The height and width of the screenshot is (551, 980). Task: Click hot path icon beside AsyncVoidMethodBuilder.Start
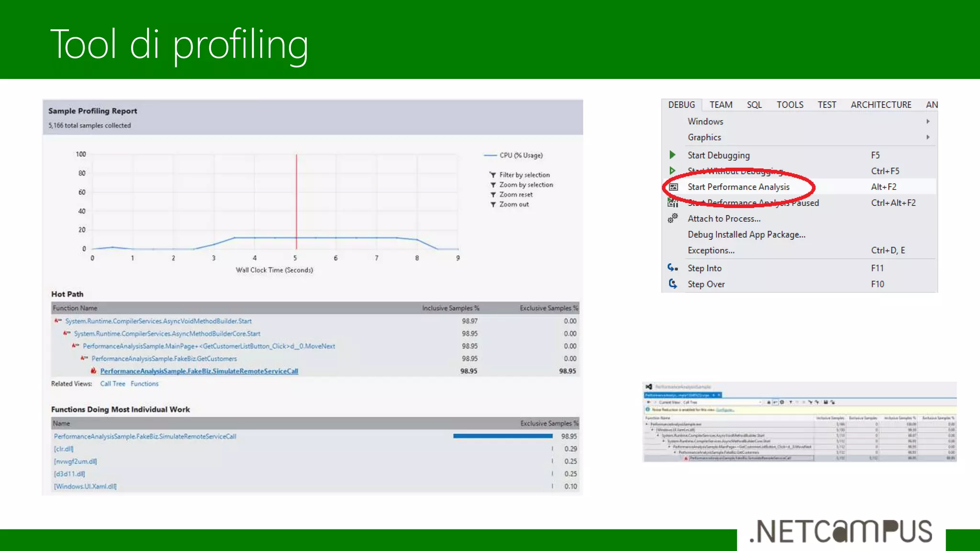pos(58,321)
